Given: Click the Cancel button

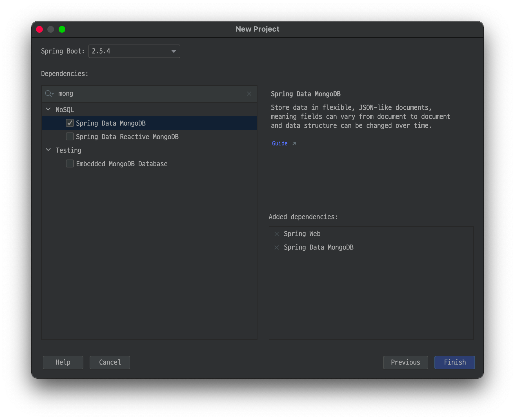Looking at the screenshot, I should point(110,362).
